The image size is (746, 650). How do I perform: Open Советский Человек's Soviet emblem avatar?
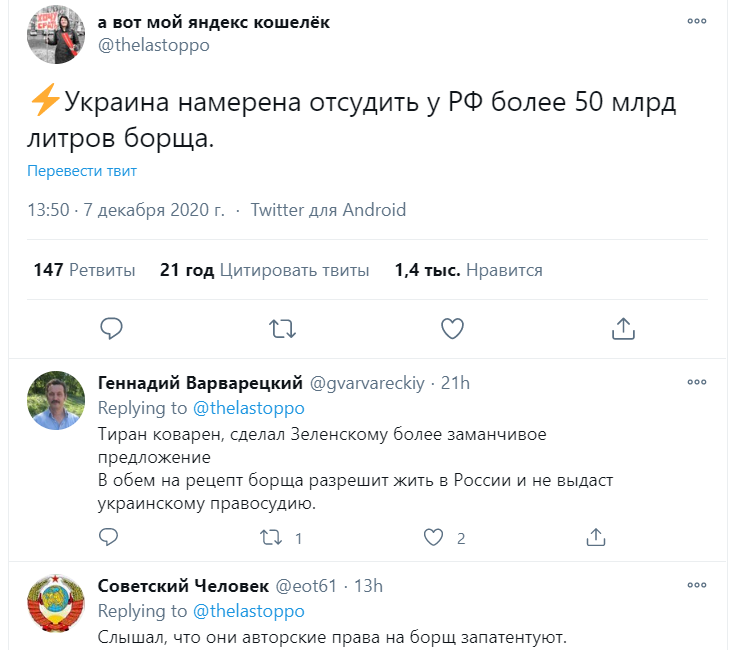click(54, 603)
